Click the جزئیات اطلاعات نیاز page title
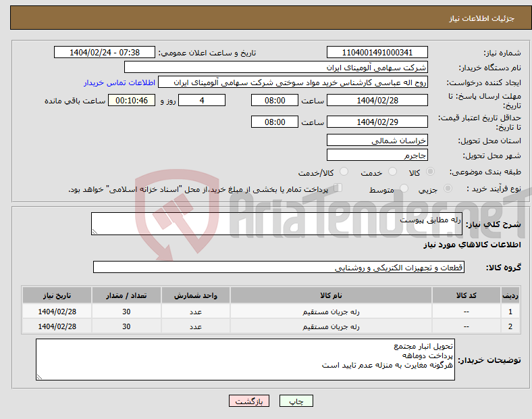 [x=481, y=18]
